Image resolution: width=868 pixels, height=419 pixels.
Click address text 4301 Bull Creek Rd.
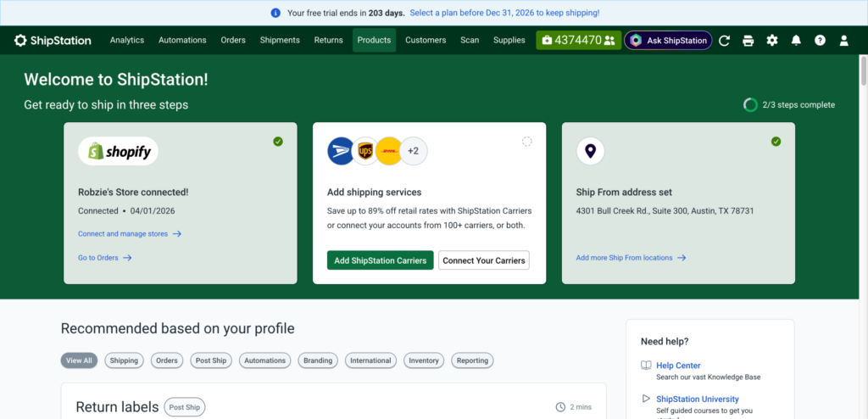point(665,211)
